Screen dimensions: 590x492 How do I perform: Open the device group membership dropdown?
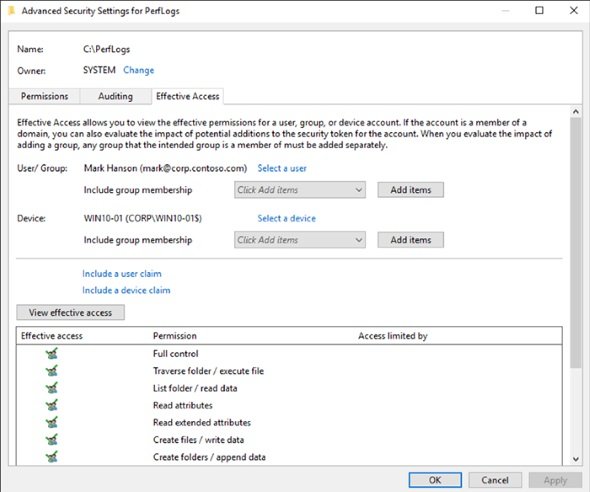300,240
